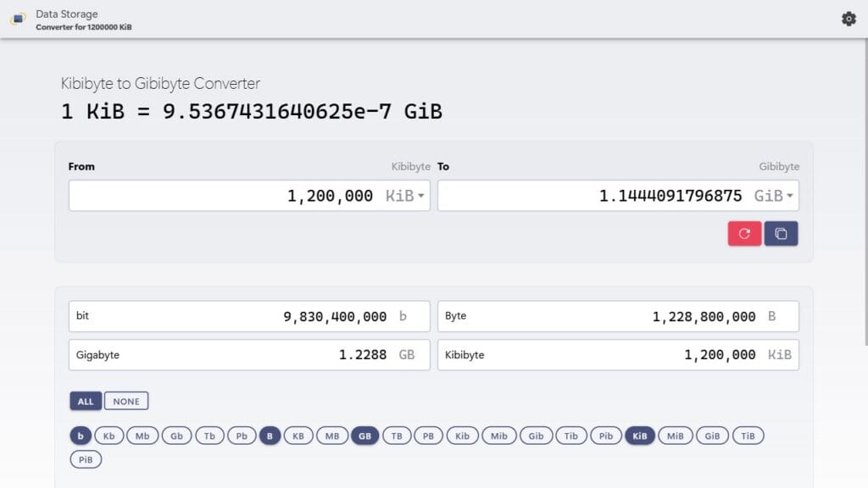Image resolution: width=868 pixels, height=488 pixels.
Task: Select NONE units button
Action: click(126, 401)
